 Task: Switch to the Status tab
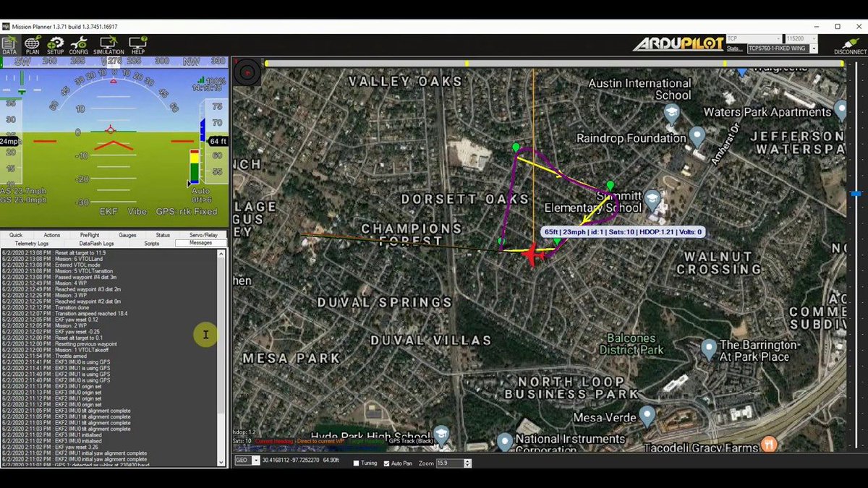163,235
